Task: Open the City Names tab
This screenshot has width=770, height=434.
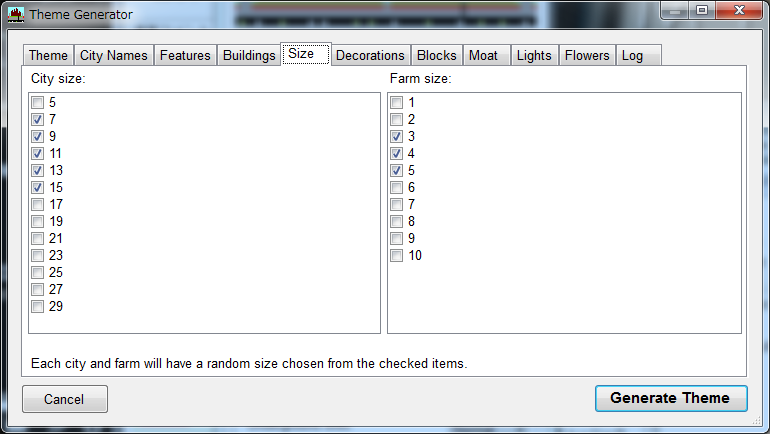Action: (x=114, y=56)
